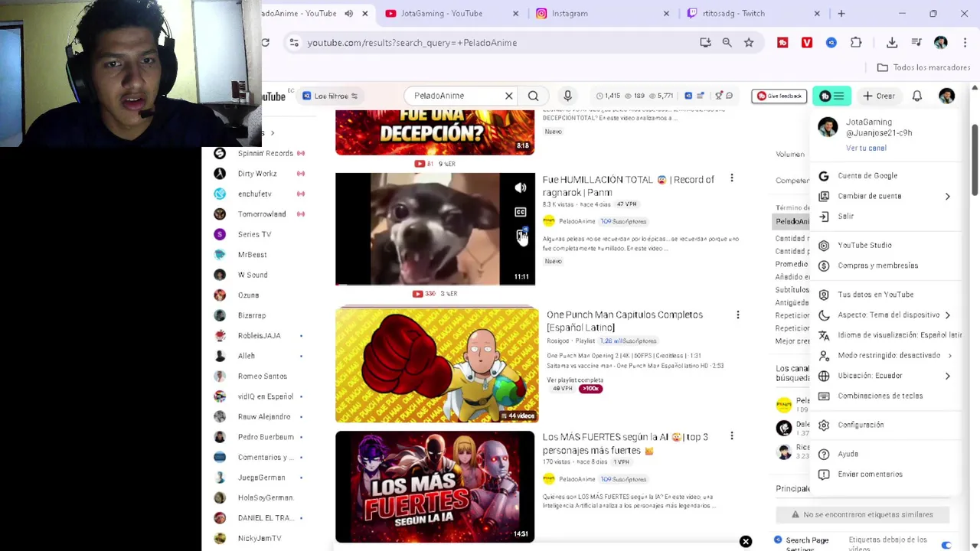Select Salir to sign out

(885, 217)
